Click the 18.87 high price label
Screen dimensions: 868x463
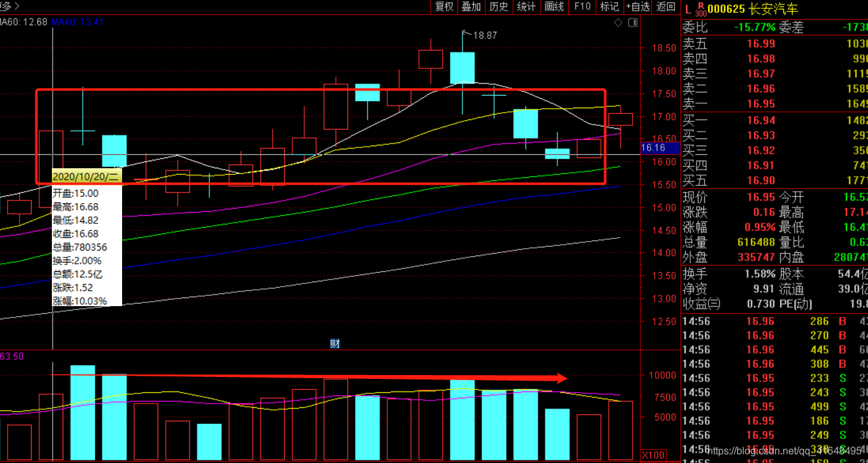point(485,35)
